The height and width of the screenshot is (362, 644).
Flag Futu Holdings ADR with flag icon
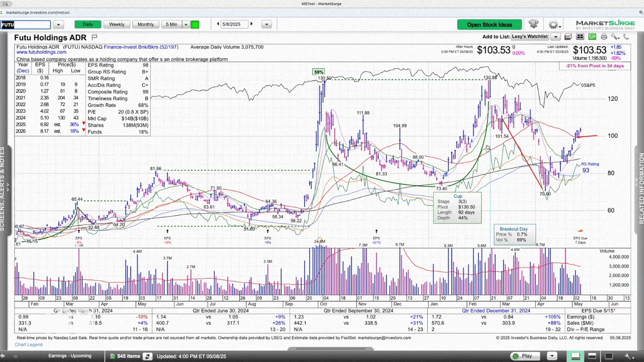(94, 38)
